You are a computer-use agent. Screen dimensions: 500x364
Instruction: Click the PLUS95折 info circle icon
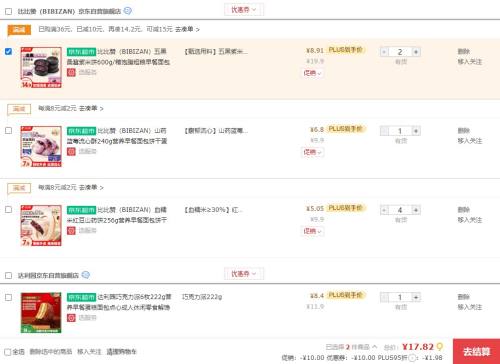[412, 358]
